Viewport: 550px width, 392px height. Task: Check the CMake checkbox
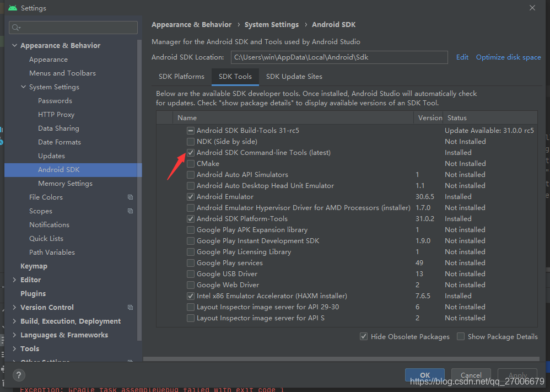coord(191,164)
